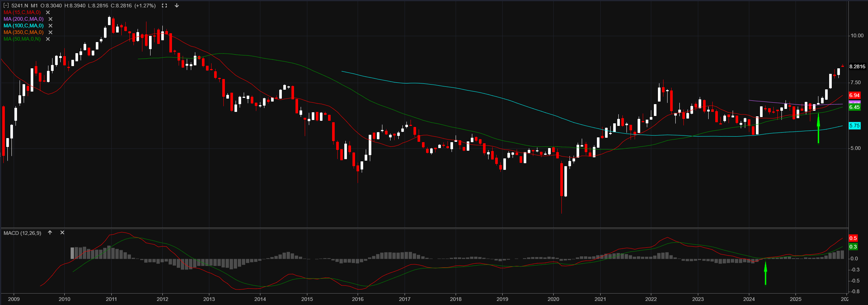Click the green arrow marker in MACD panel
This screenshot has width=868, height=305.
point(766,273)
